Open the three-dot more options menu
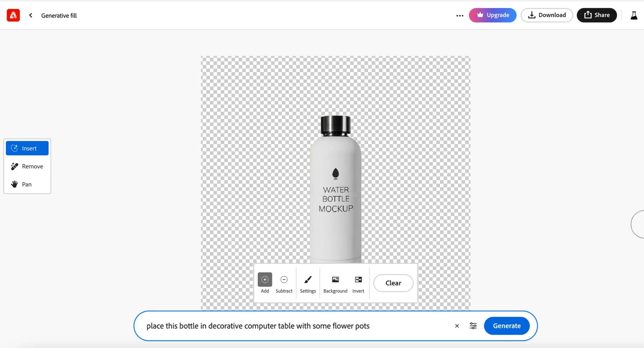 pos(459,15)
